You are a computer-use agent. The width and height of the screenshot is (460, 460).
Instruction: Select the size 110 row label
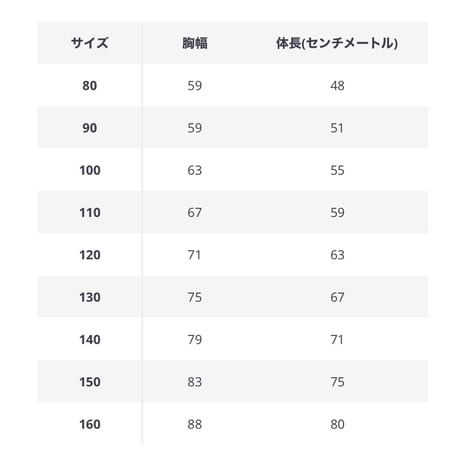pos(90,213)
